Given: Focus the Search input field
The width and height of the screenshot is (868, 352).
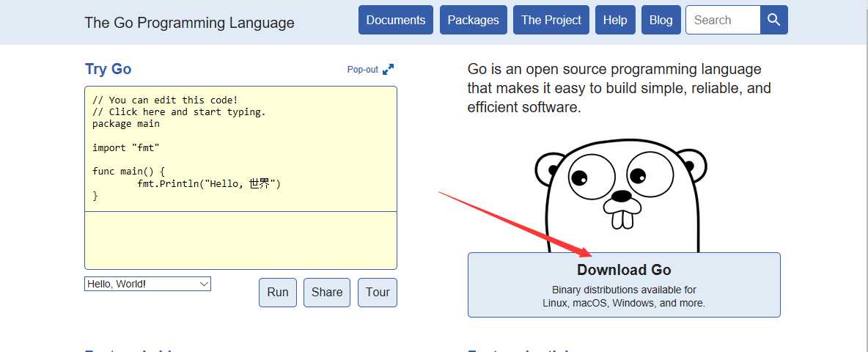Looking at the screenshot, I should coord(723,20).
